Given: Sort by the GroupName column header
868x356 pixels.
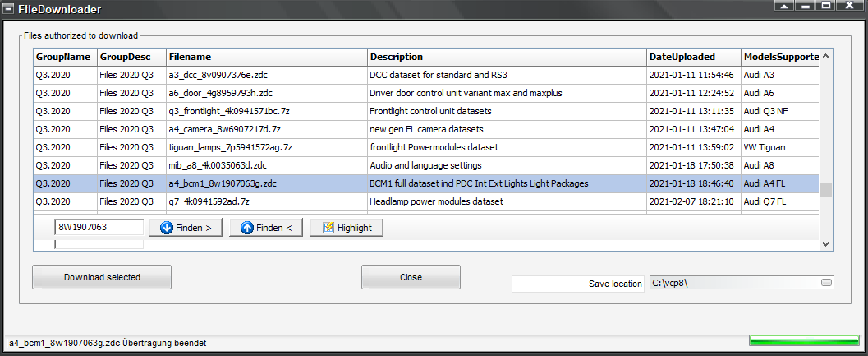Looking at the screenshot, I should [66, 57].
